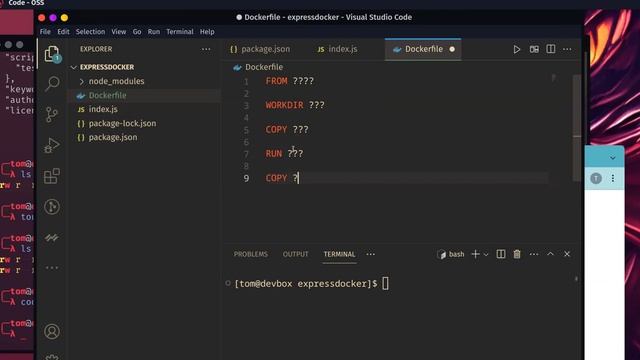Open the zigzag icon view in activity bar
The height and width of the screenshot is (360, 640).
tap(52, 238)
